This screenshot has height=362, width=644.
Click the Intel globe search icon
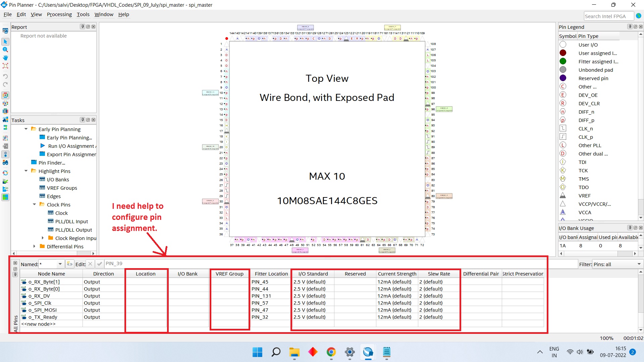(x=639, y=16)
